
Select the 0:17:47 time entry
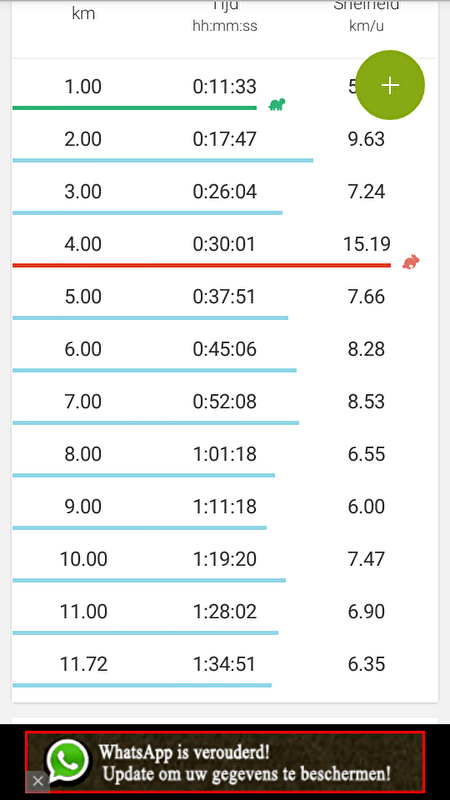tap(224, 139)
